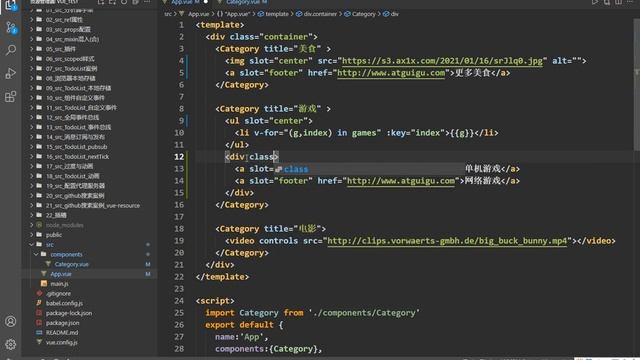Open the Search view

click(11, 50)
